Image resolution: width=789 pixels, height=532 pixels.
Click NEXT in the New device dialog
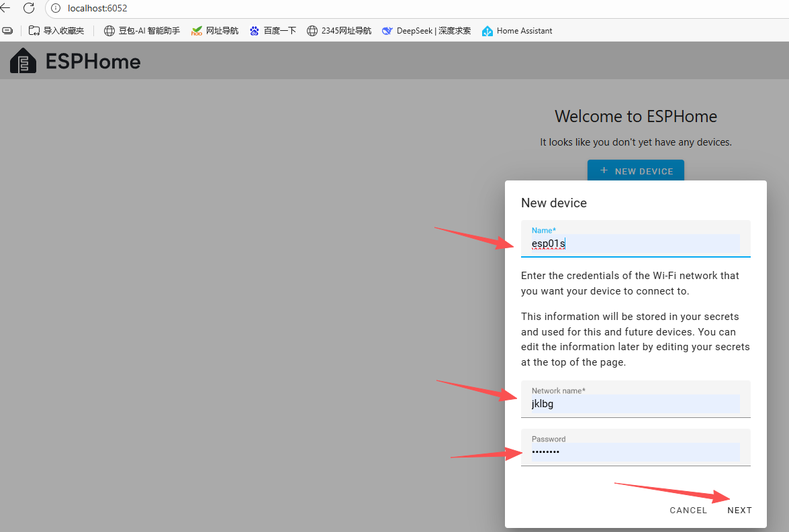739,510
